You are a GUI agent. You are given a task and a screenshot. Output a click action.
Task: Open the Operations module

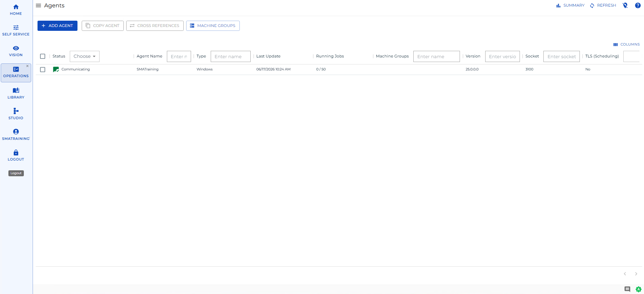tap(16, 73)
